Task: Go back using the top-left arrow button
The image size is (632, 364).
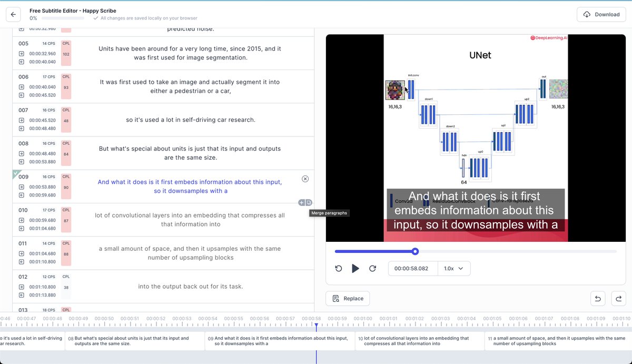Action: click(x=13, y=14)
